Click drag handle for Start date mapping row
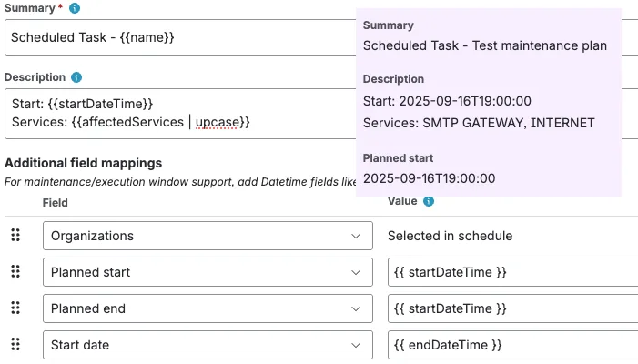Image resolution: width=638 pixels, height=364 pixels. pyautogui.click(x=15, y=345)
